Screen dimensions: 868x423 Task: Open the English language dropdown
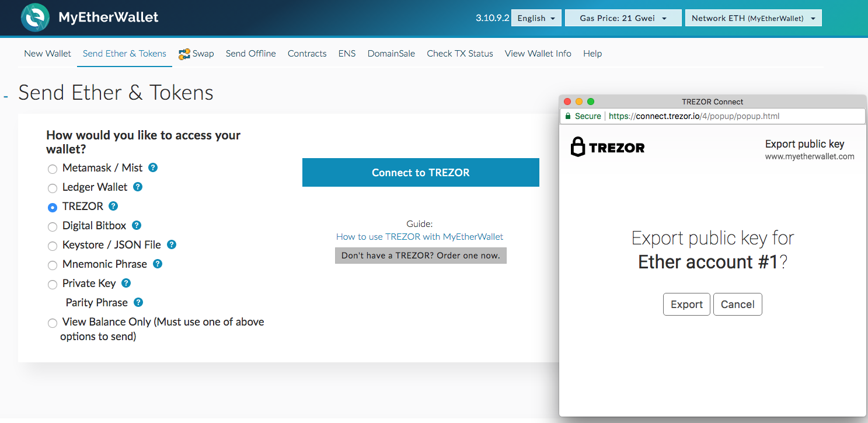(536, 18)
